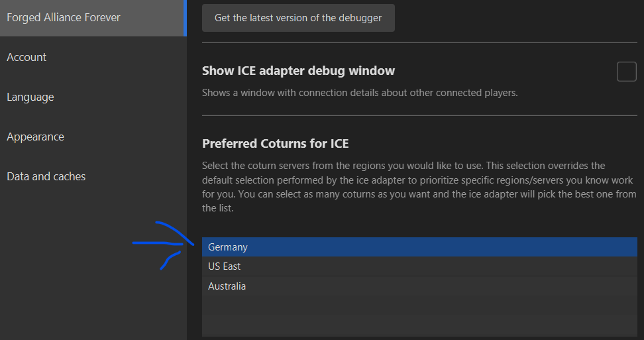Enable Show ICE adapter debug window checkbox
This screenshot has width=644, height=340.
coord(626,72)
